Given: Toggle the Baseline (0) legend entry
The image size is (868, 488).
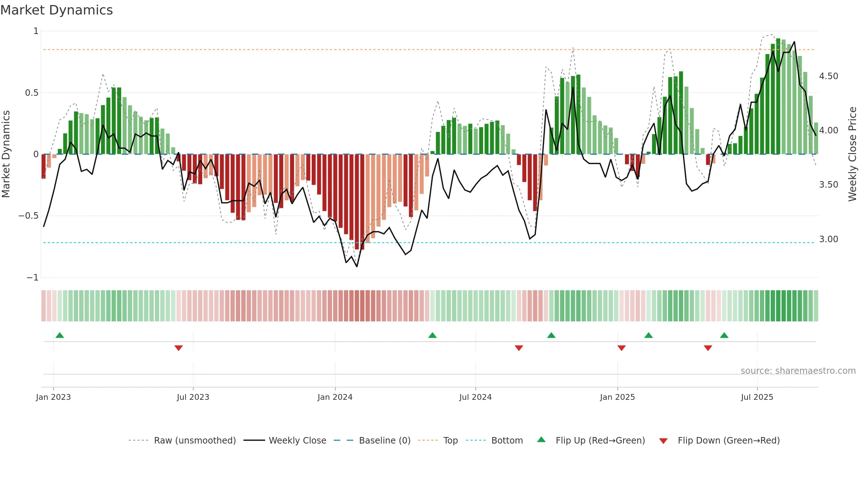Looking at the screenshot, I should (372, 440).
